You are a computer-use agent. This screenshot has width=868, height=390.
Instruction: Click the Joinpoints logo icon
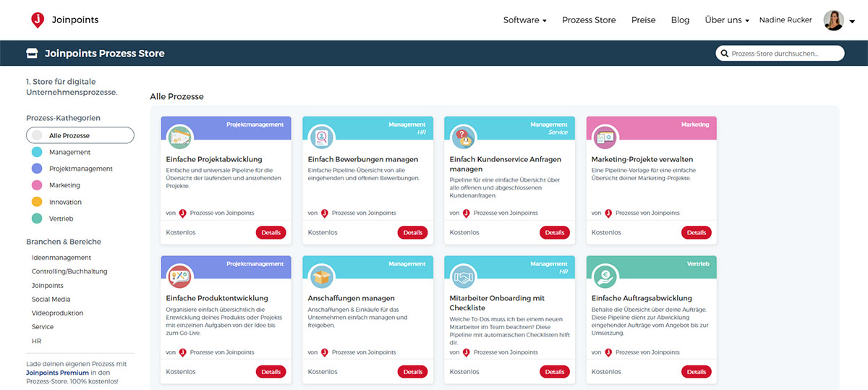(38, 20)
